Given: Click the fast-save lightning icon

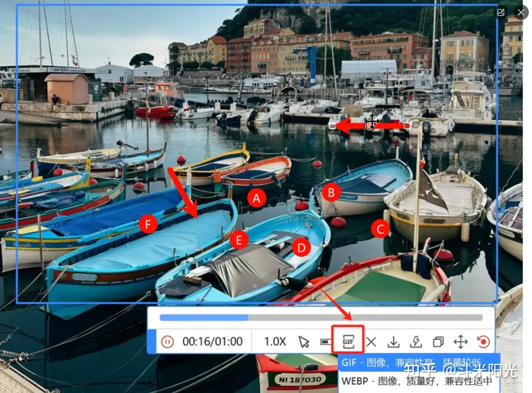Looking at the screenshot, I should click(416, 341).
